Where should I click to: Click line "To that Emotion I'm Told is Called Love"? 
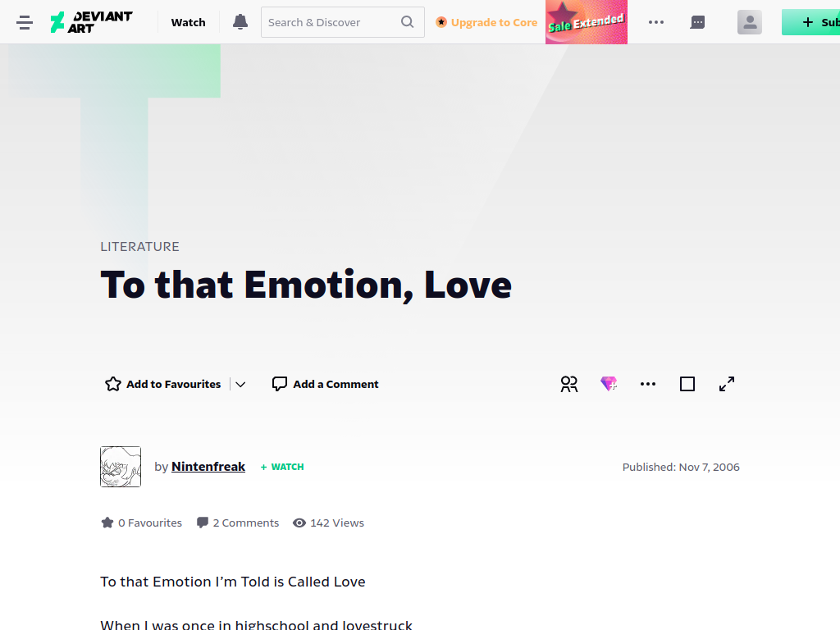[x=232, y=582]
